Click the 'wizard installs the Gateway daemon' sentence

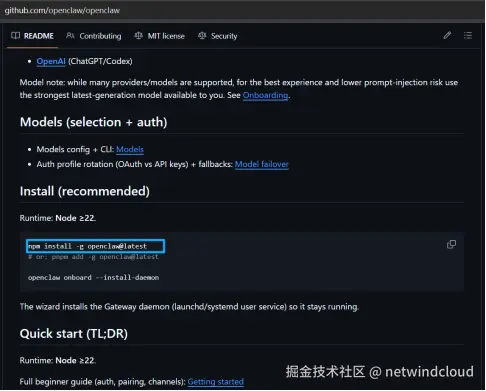pyautogui.click(x=189, y=307)
